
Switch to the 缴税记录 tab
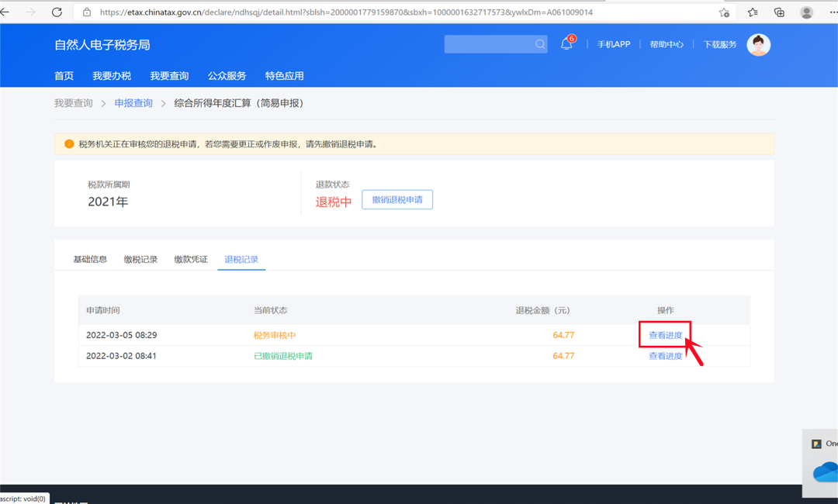[x=140, y=260]
